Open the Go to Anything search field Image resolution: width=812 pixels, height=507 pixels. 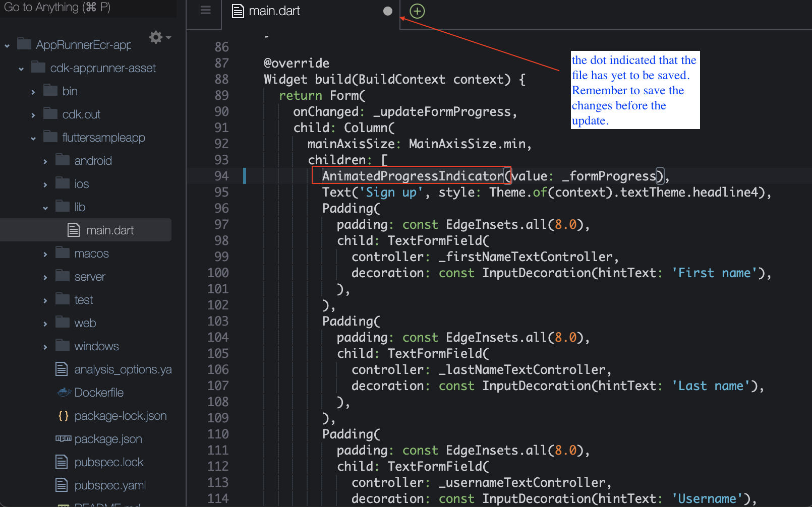click(88, 8)
